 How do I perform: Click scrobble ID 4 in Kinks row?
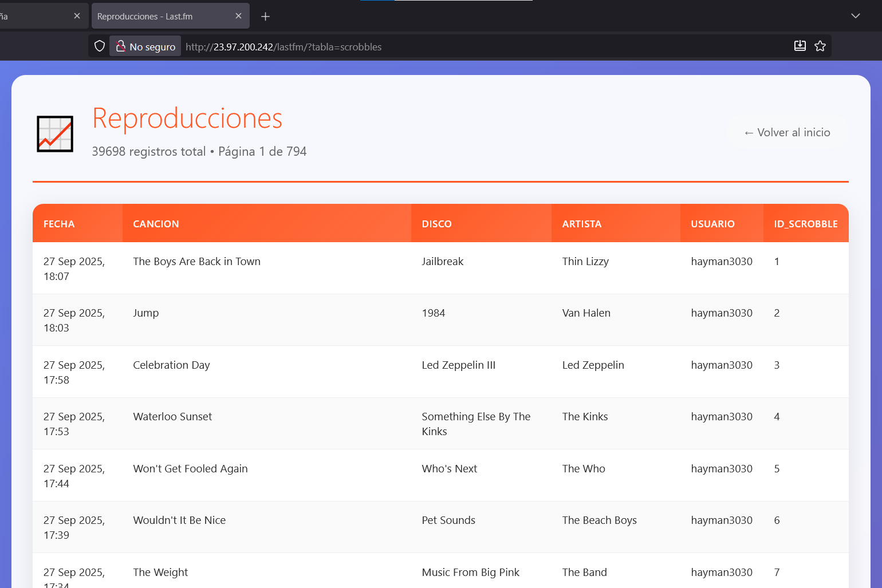coord(777,417)
